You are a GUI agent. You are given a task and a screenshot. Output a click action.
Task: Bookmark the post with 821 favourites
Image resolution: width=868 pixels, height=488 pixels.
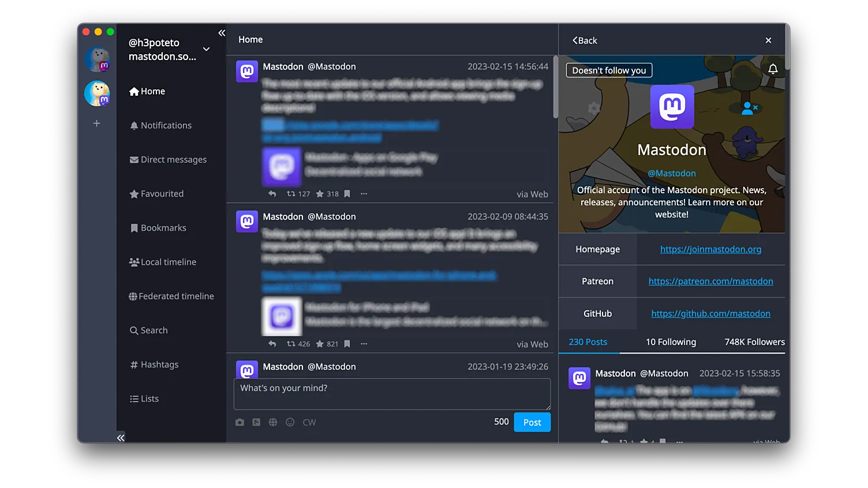[x=347, y=344]
